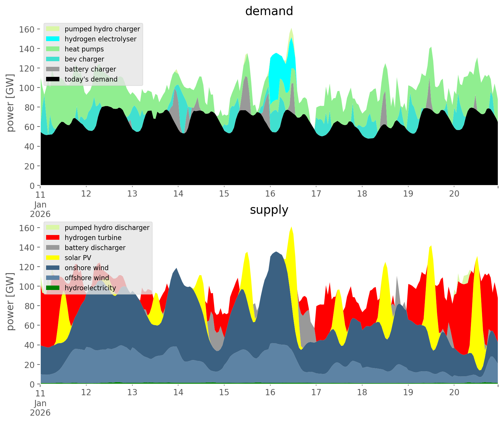Click the 160 tick on demand y-axis
The width and height of the screenshot is (504, 423).
27,29
